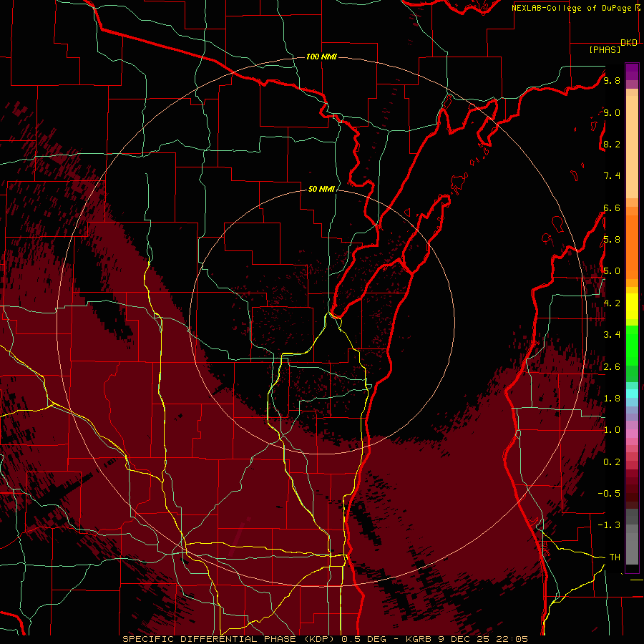Image resolution: width=644 pixels, height=644 pixels.
Task: Click the -0.5 scale value
Action: pos(609,494)
